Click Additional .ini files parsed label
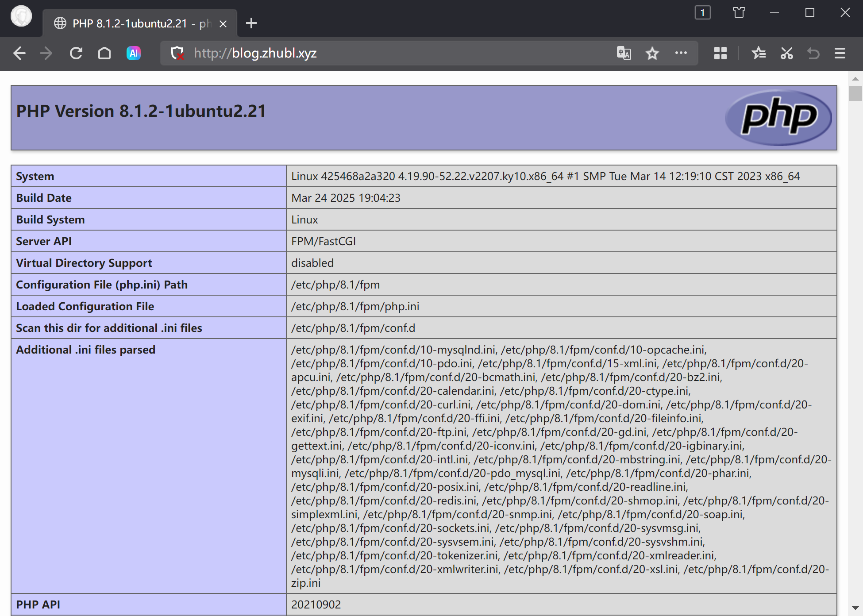863x616 pixels. click(x=85, y=350)
